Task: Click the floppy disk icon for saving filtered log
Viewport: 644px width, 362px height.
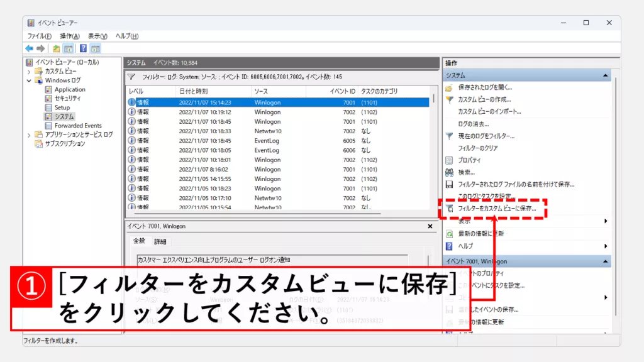Action: (449, 184)
